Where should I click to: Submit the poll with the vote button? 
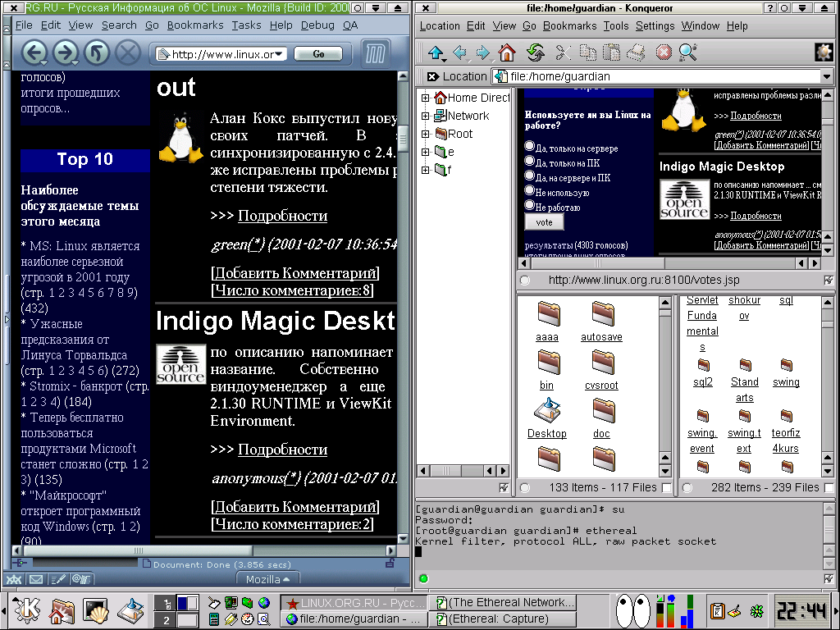544,222
